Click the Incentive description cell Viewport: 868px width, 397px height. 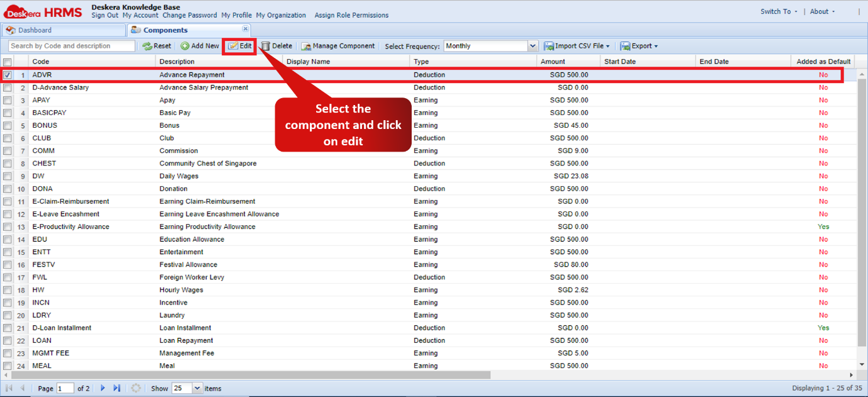[173, 303]
